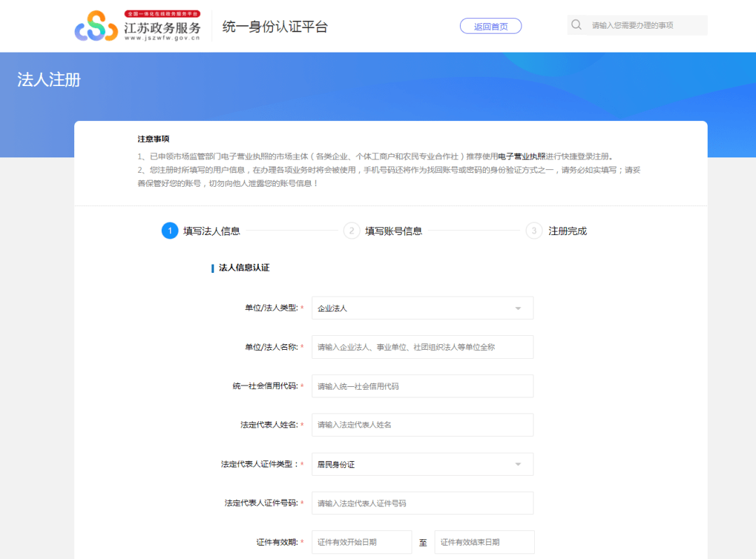Image resolution: width=756 pixels, height=559 pixels.
Task: Click the 法人注册 page heading
Action: [49, 80]
